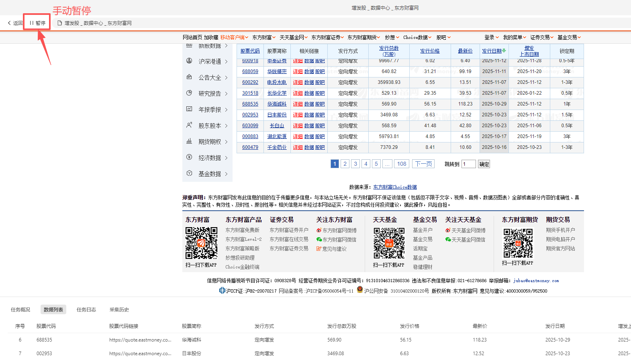
Task: Click 详细 link in the 长华化学 row
Action: point(298,93)
